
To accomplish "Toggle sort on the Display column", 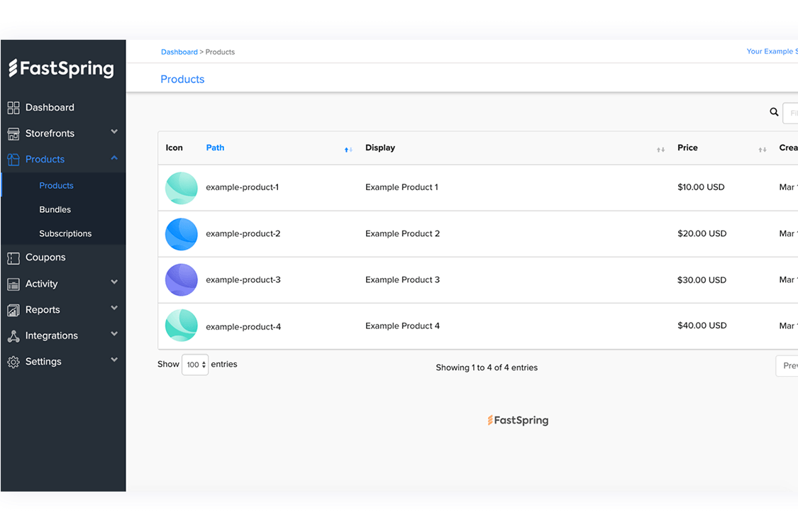I will click(660, 150).
